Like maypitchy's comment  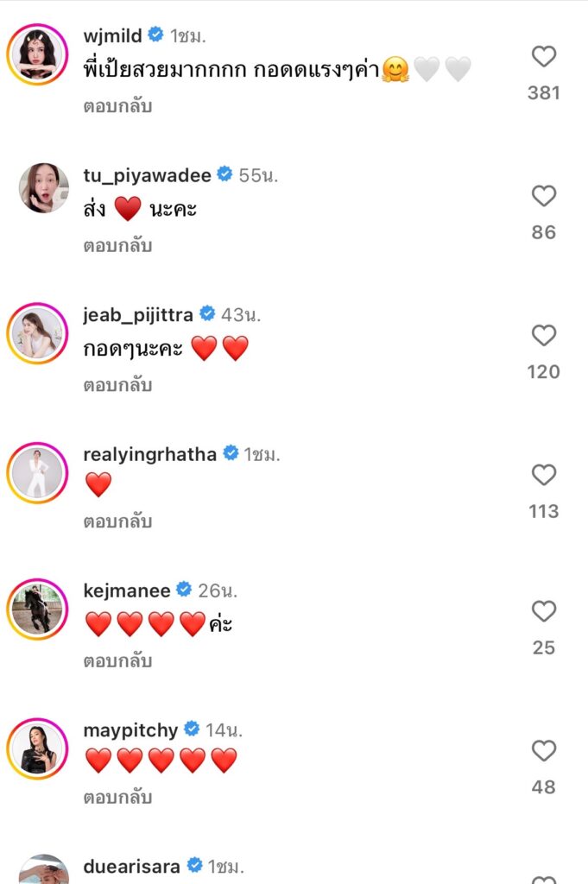tap(544, 751)
